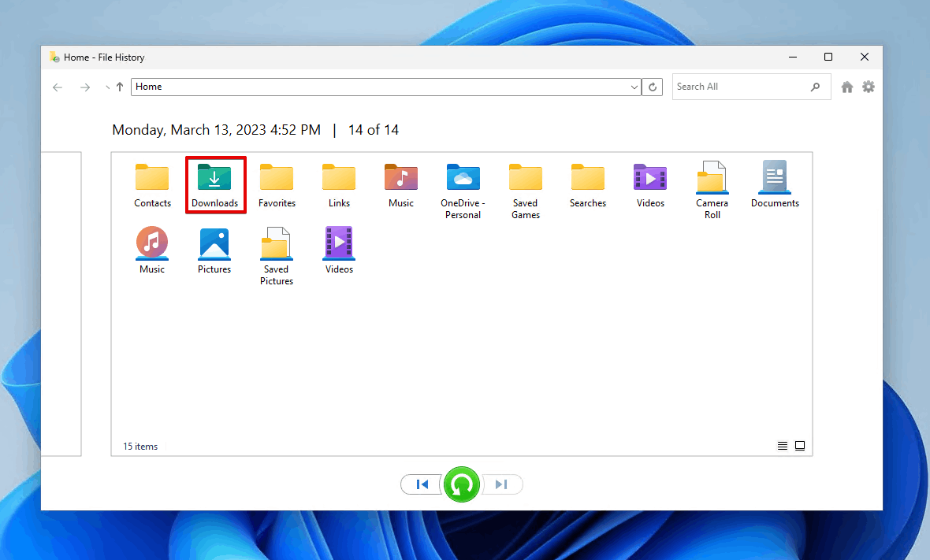Select the Documents library
This screenshot has width=930, height=560.
click(775, 185)
